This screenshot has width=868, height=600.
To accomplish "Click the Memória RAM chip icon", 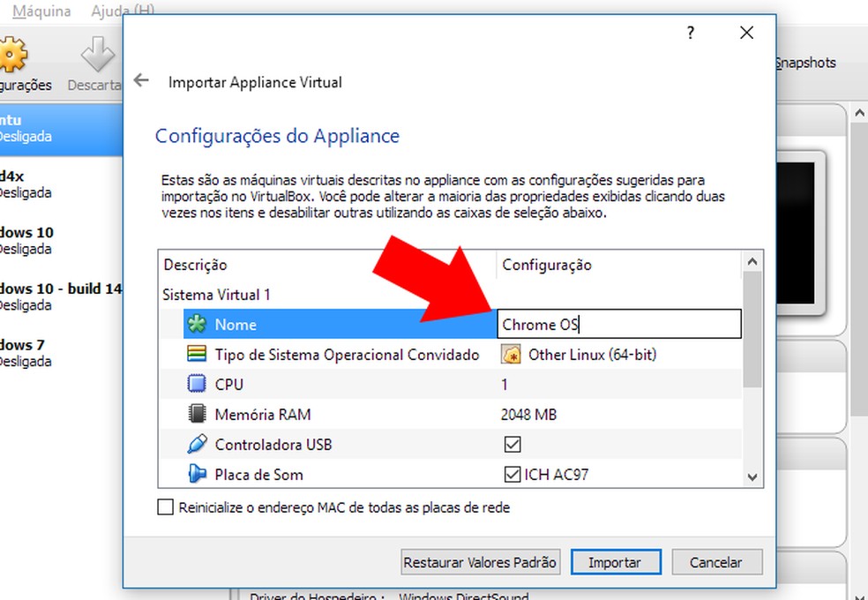I will 197,414.
